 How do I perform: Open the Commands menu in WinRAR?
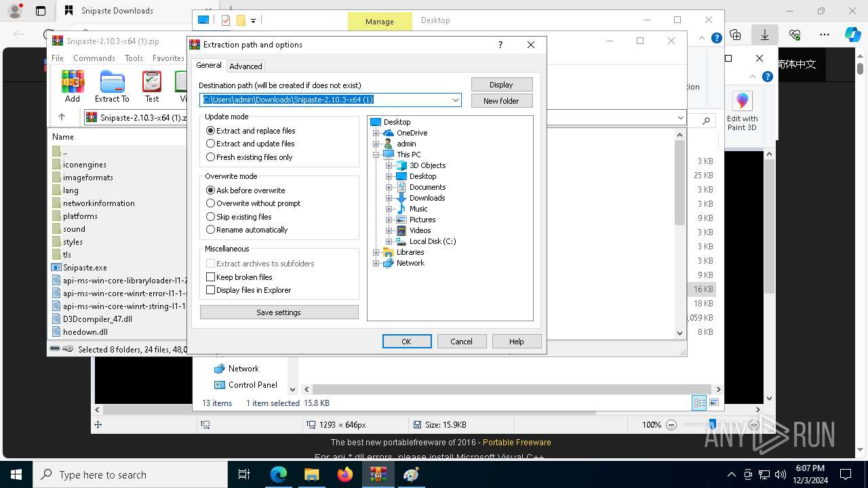click(x=94, y=58)
